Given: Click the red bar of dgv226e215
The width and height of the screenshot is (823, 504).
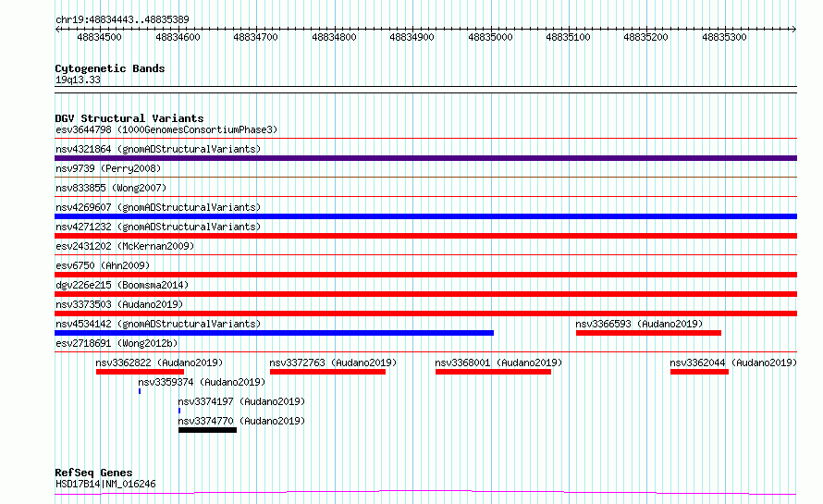Looking at the screenshot, I should tap(425, 294).
